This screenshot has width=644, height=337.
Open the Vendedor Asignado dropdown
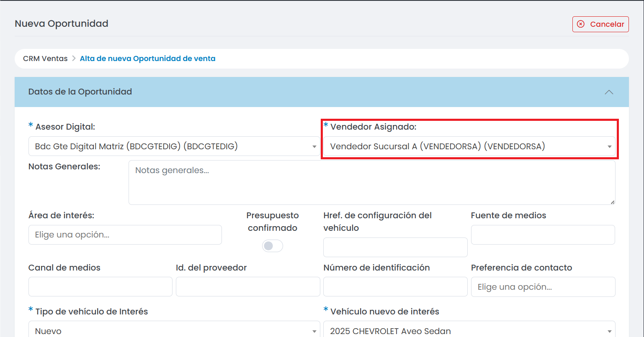[469, 146]
